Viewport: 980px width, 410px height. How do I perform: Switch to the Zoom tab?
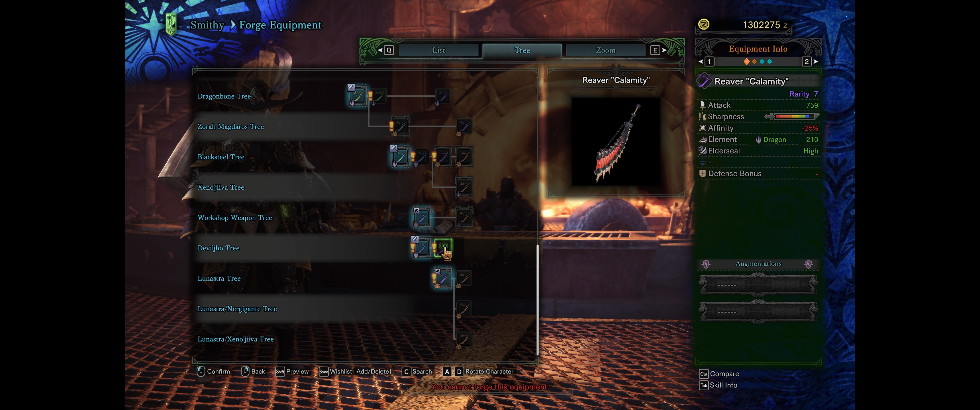click(x=605, y=50)
